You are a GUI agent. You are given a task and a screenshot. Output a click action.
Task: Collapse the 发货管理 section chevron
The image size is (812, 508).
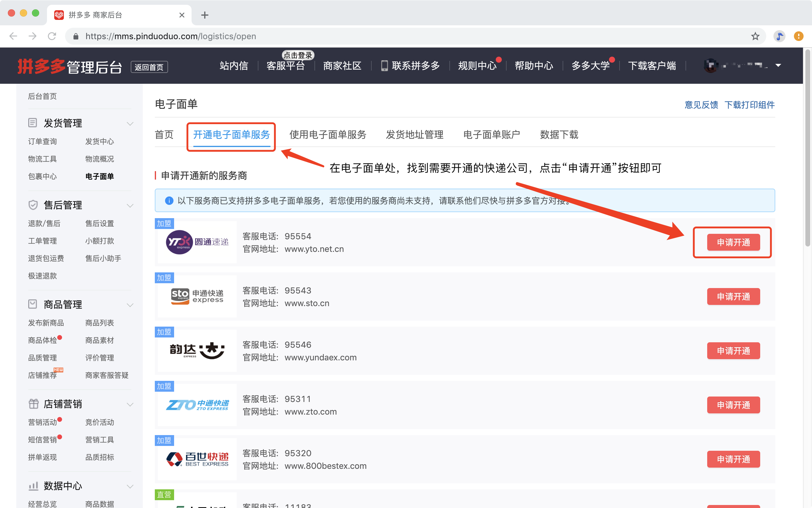pos(130,123)
